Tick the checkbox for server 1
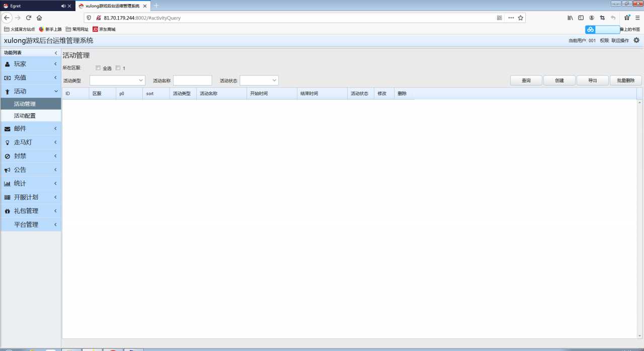This screenshot has height=351, width=644. pos(118,68)
